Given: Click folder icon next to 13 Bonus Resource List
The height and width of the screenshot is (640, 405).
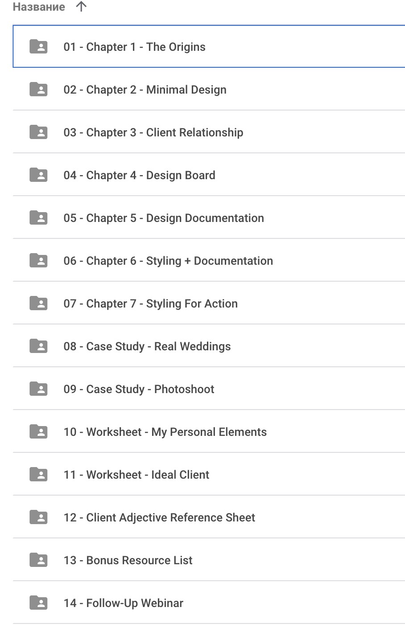Looking at the screenshot, I should click(x=38, y=560).
